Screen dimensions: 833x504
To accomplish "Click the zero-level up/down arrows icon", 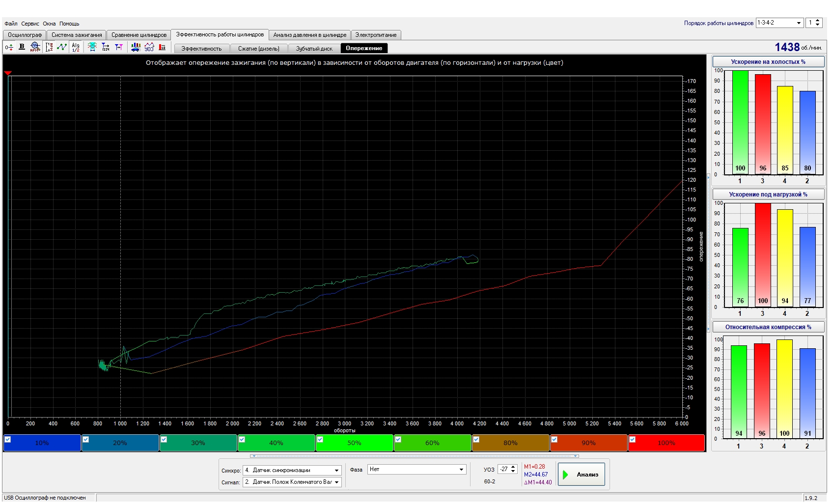I will click(9, 47).
